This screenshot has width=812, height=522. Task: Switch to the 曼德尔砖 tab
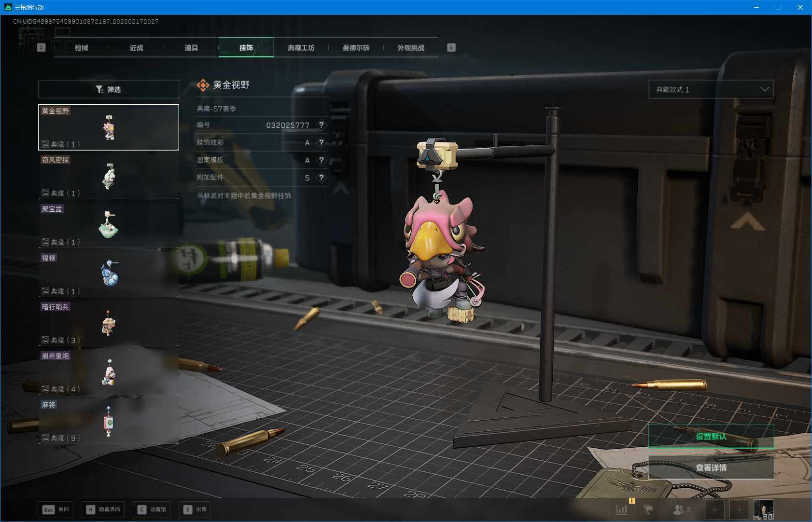point(356,48)
